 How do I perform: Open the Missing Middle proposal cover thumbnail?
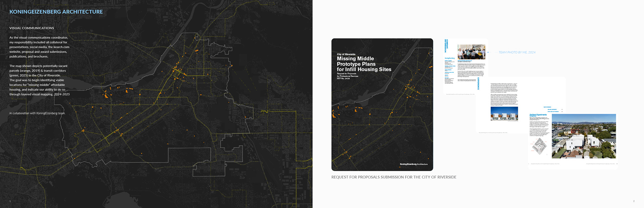click(382, 105)
